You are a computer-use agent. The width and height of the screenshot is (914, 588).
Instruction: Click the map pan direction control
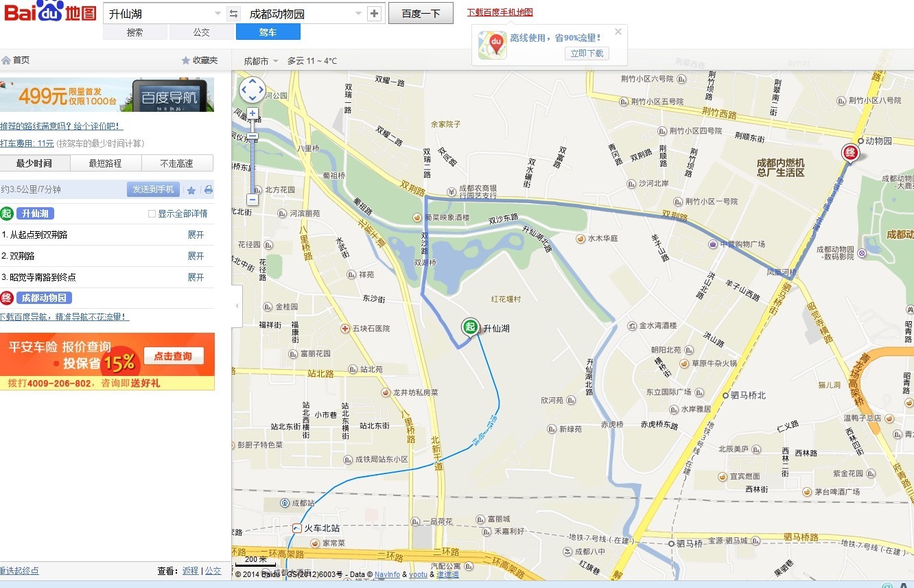click(252, 90)
